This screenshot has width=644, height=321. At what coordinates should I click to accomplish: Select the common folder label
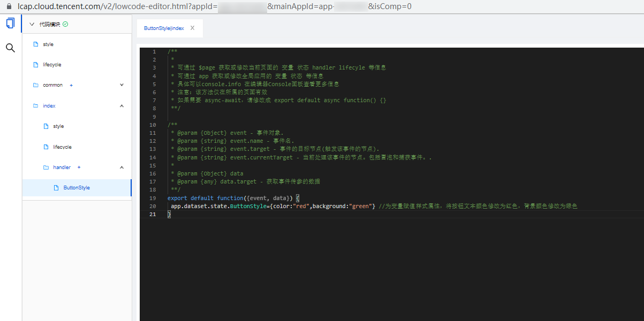[52, 85]
